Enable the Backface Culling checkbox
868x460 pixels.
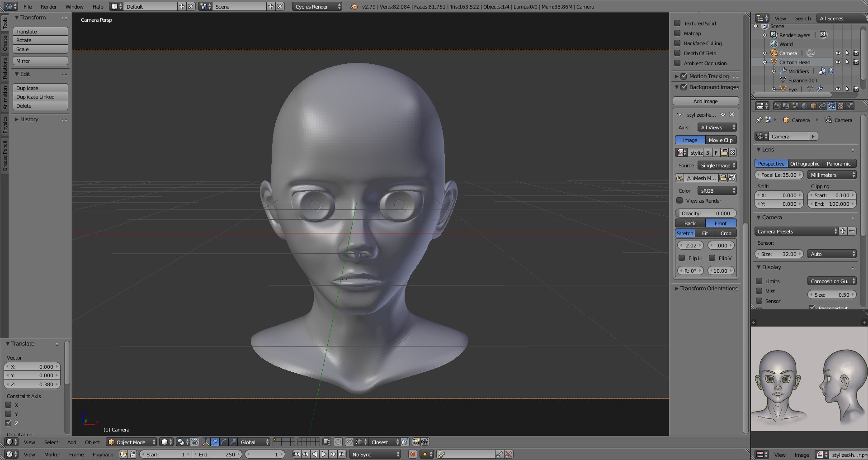tap(677, 43)
